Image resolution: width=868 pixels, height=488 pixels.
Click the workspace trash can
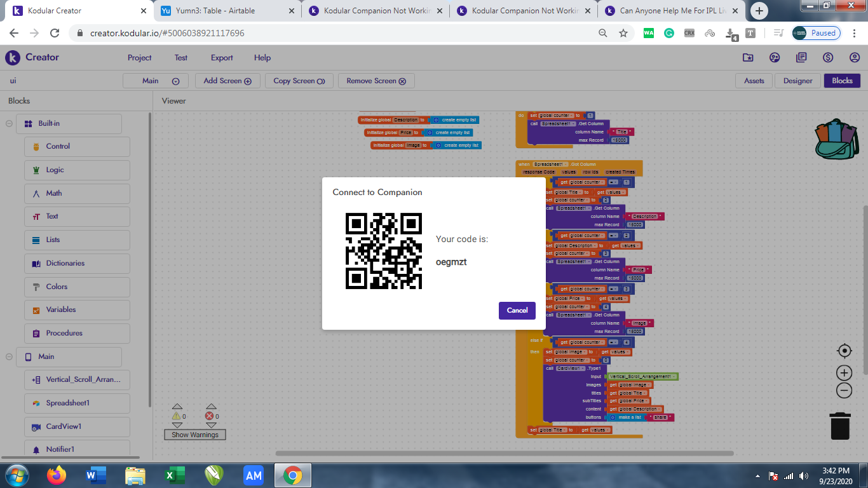tap(840, 425)
